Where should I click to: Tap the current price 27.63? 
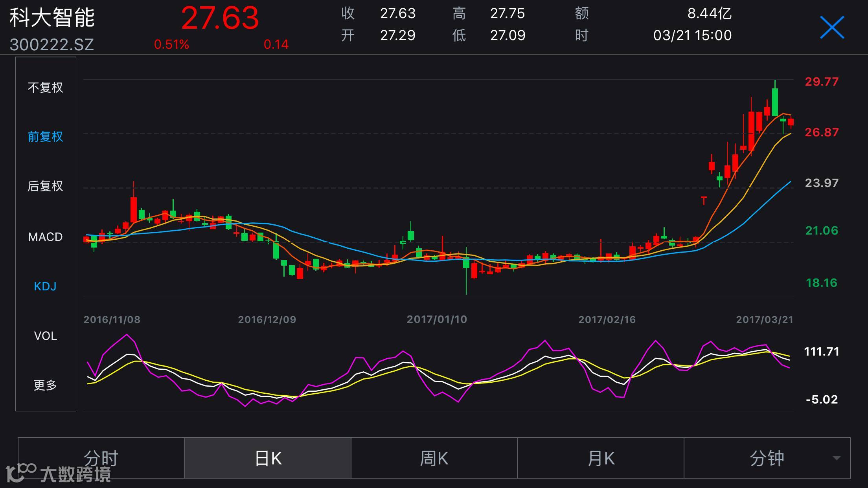point(220,18)
